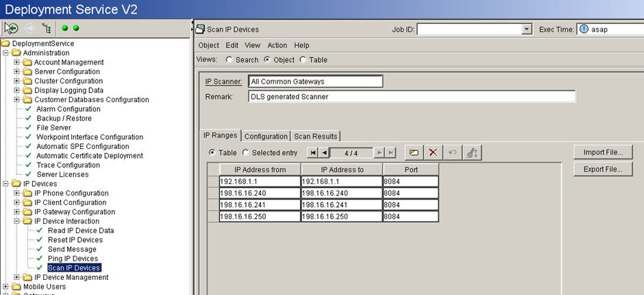Image resolution: width=644 pixels, height=295 pixels.
Task: Switch to the Configuration tab
Action: tap(266, 137)
